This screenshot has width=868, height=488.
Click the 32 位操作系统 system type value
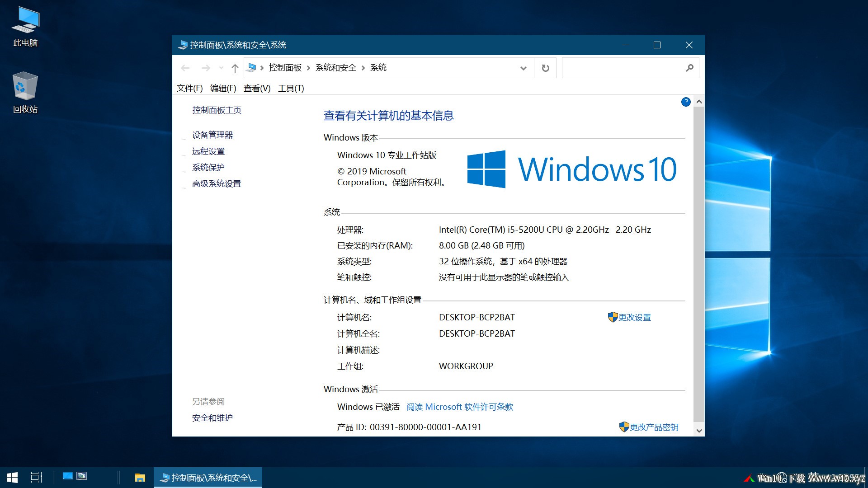tap(503, 261)
